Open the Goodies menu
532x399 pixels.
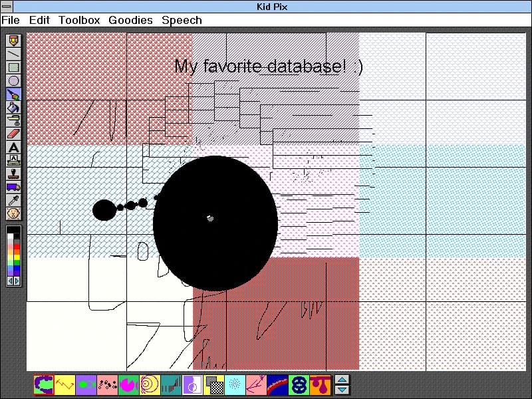[130, 20]
